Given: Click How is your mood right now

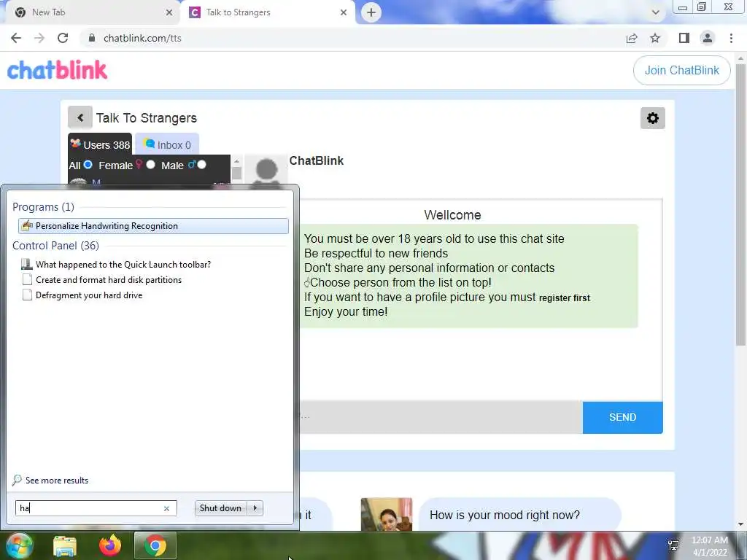Looking at the screenshot, I should pyautogui.click(x=505, y=516).
